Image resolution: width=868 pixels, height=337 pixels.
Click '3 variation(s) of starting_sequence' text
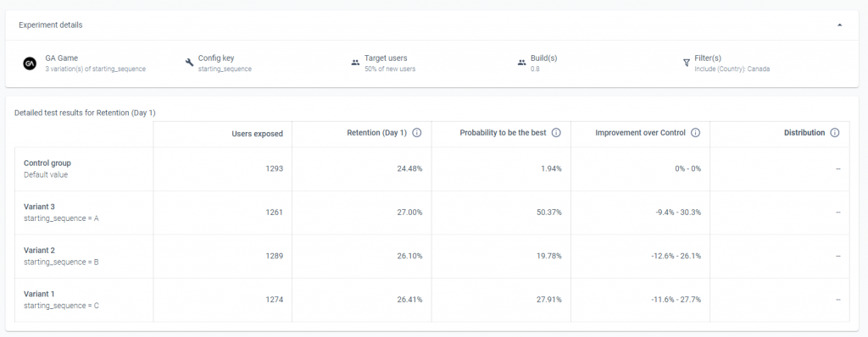95,69
